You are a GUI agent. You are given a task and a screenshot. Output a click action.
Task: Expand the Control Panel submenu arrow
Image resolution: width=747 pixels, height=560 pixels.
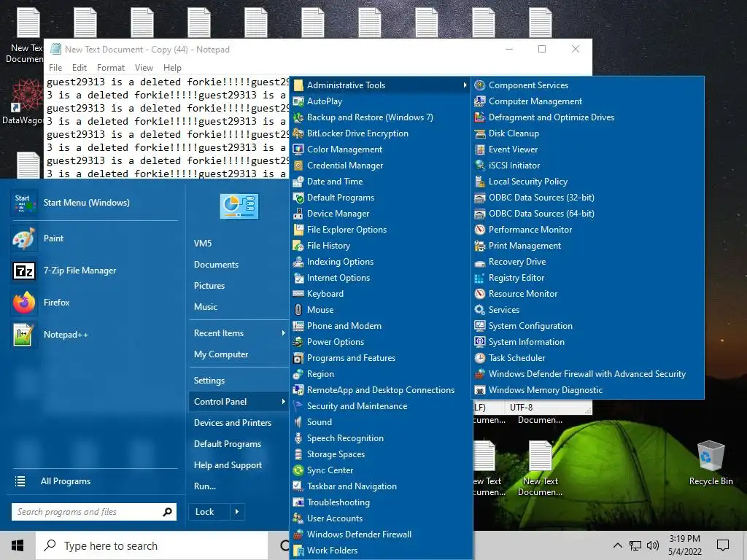284,402
